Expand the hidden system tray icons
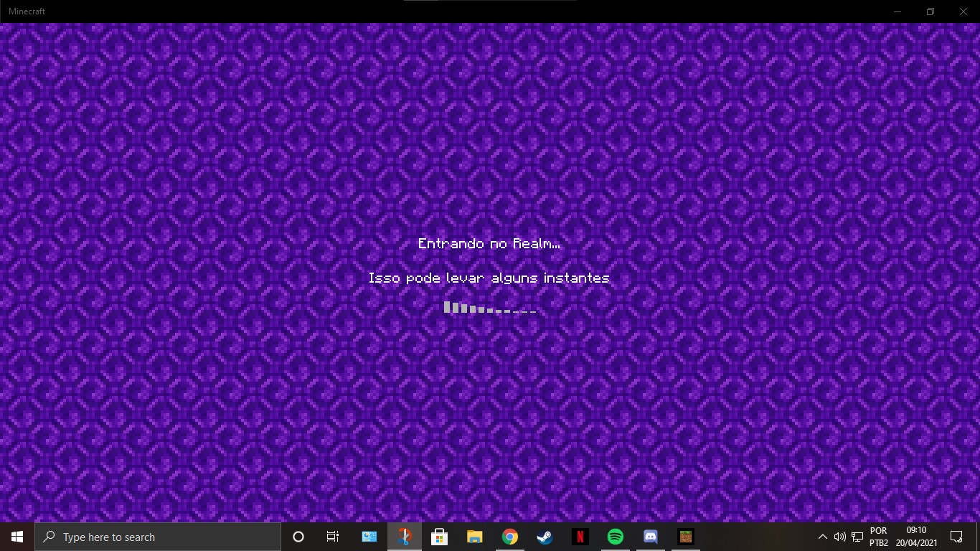Screen dimensions: 980x551 coord(823,537)
